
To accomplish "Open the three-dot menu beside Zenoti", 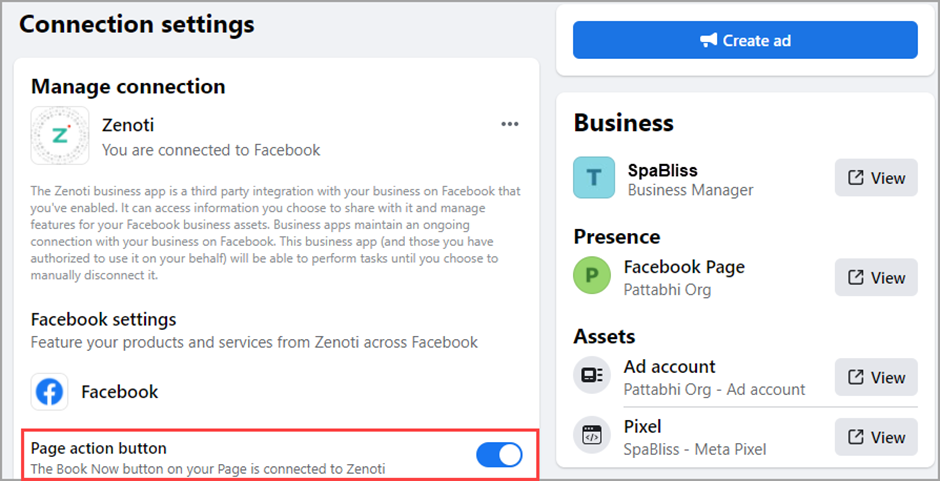I will click(510, 124).
